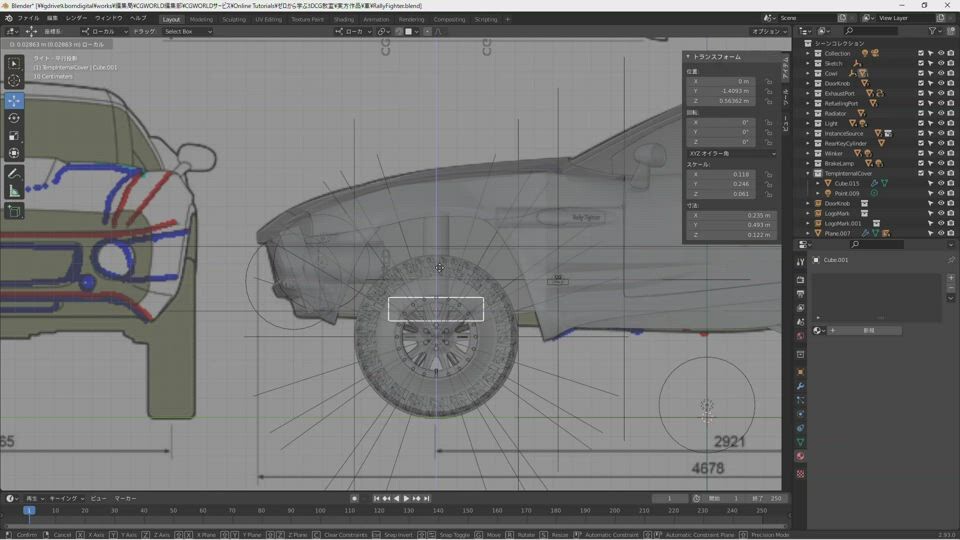Hide the Sketch collection in viewport
Screen dimensions: 960x540
tap(941, 63)
